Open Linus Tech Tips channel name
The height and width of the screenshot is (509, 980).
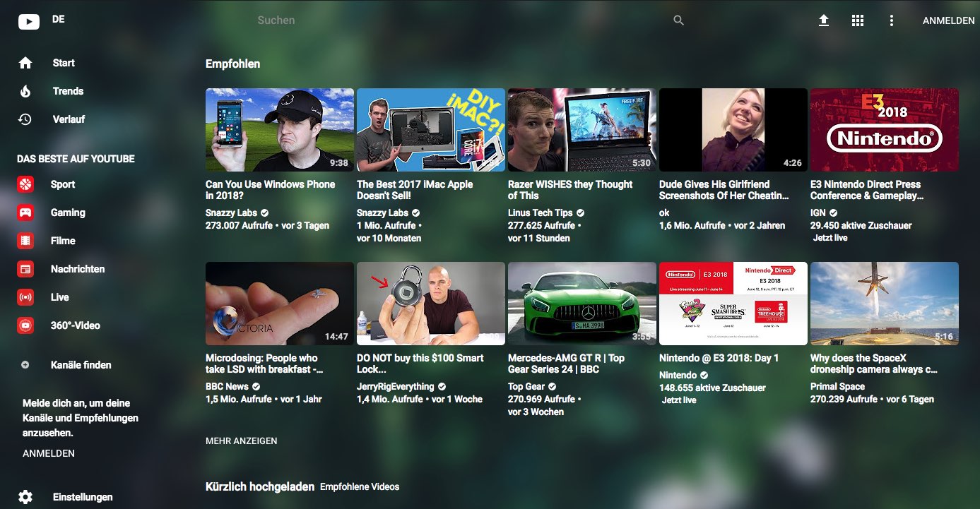(541, 212)
